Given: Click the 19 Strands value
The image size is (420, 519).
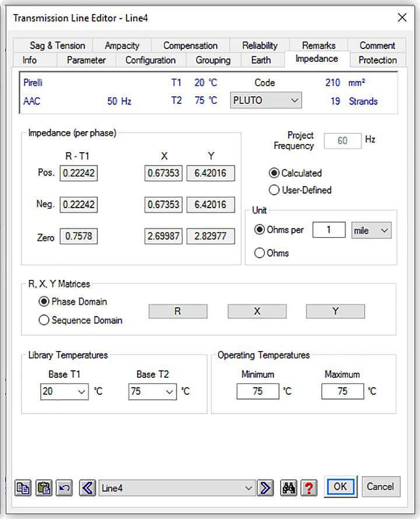Looking at the screenshot, I should click(x=353, y=101).
